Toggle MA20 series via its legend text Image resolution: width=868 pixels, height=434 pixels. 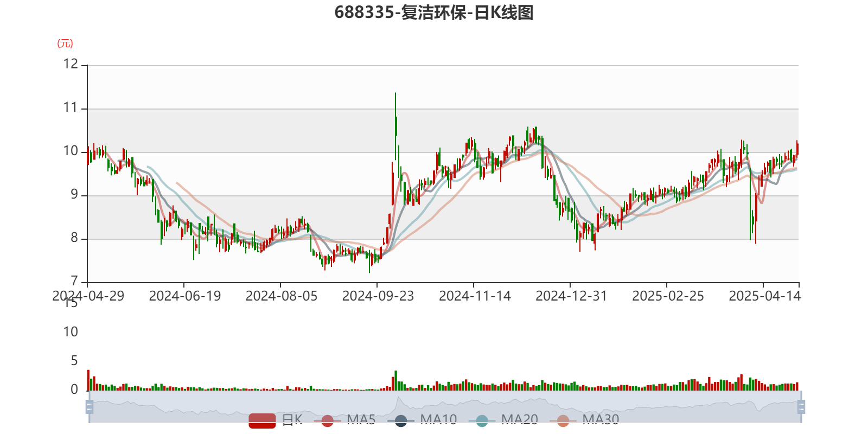(519, 420)
